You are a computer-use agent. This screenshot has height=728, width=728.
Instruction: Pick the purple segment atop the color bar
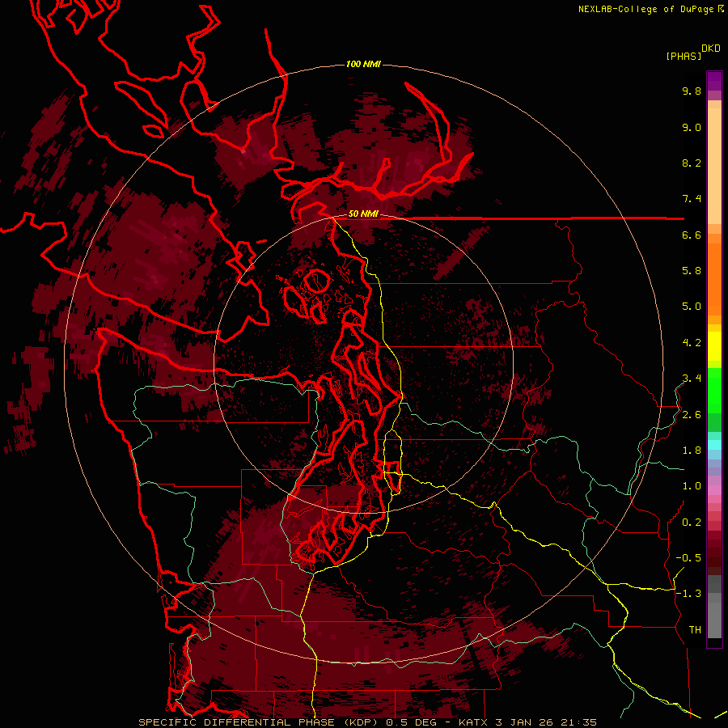[x=714, y=81]
